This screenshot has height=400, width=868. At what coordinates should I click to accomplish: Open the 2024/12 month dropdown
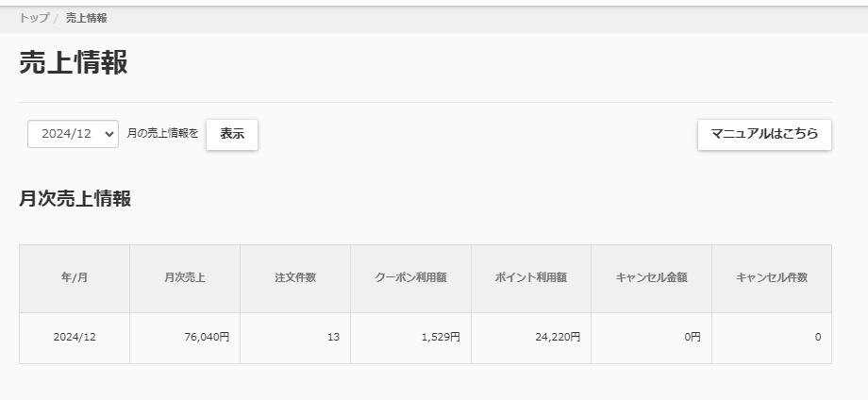tap(73, 134)
